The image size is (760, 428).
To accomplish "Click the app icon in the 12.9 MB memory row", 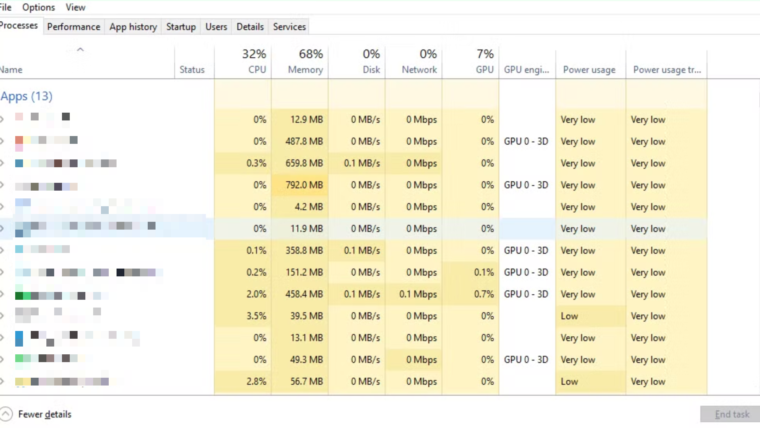I will coord(19,119).
